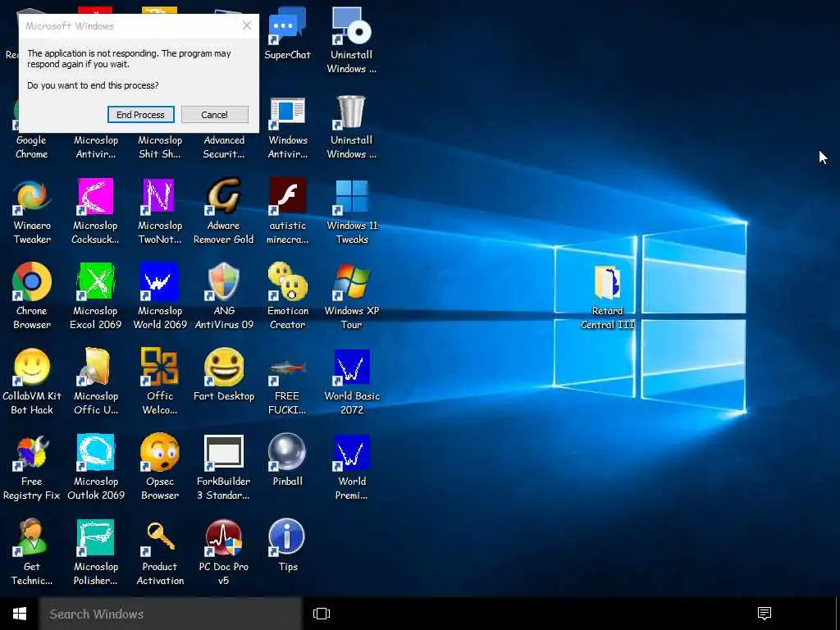Launch Microslop Excol 2069
Image resolution: width=840 pixels, height=630 pixels.
(95, 296)
